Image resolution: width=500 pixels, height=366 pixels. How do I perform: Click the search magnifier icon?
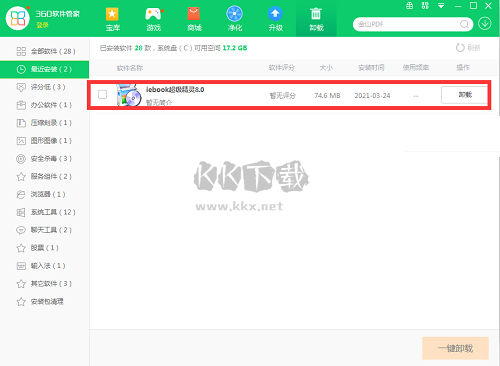click(464, 24)
